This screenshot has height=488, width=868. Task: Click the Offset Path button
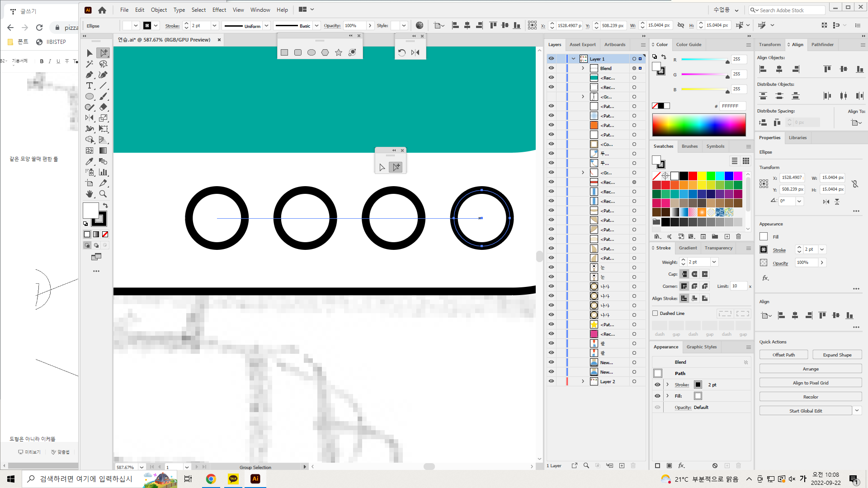point(783,355)
